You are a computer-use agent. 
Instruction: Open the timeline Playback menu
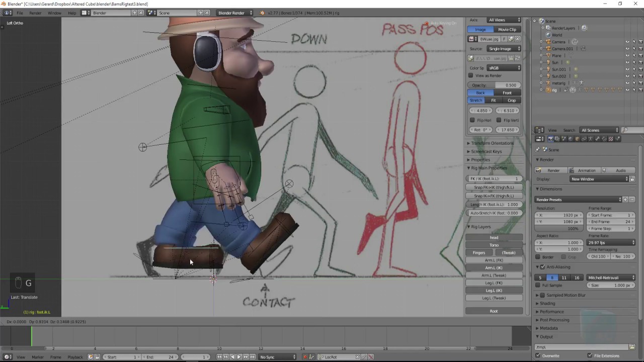75,357
